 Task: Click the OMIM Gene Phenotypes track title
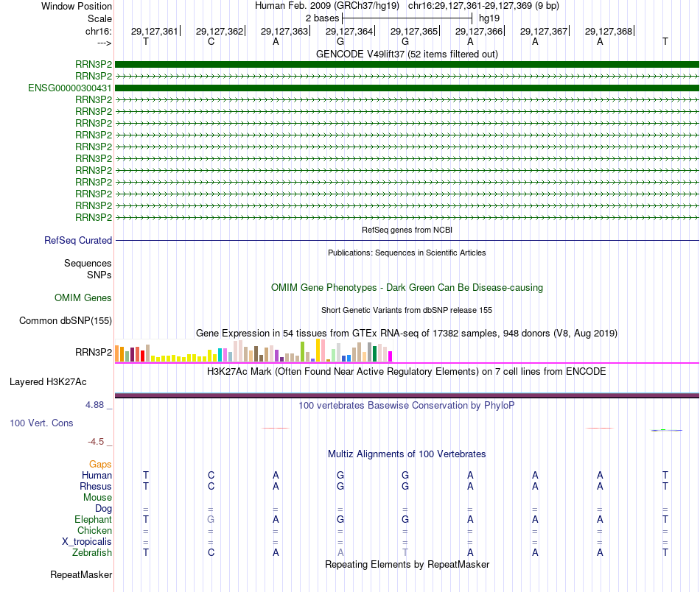point(407,288)
